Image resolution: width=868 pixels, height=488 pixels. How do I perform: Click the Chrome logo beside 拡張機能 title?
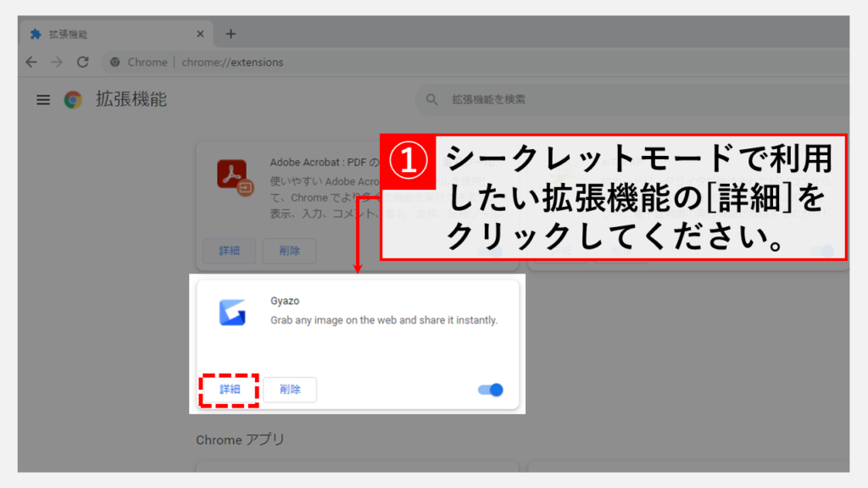coord(73,100)
